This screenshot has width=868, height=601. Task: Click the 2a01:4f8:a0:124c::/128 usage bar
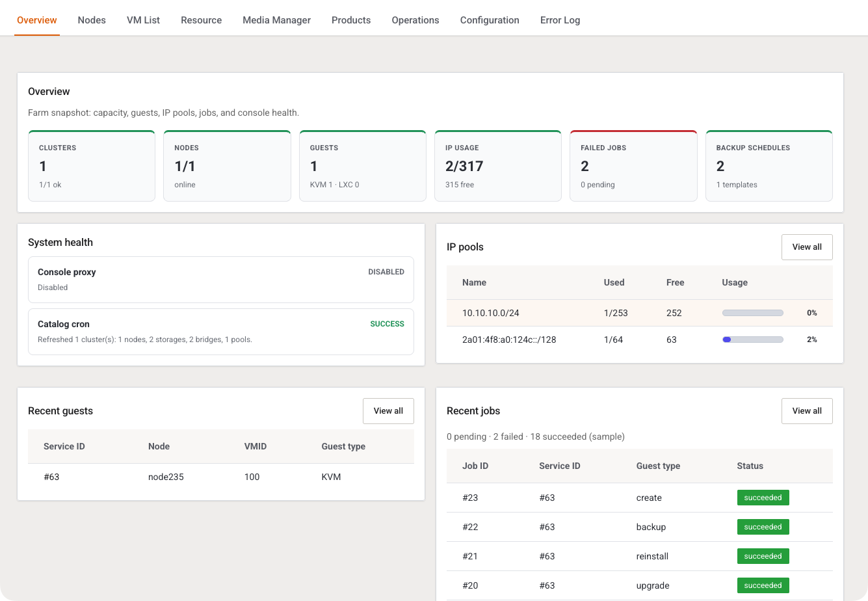click(x=752, y=340)
